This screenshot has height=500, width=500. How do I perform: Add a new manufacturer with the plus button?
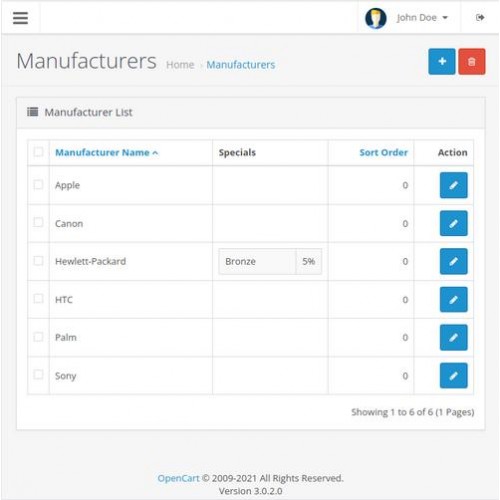[442, 62]
